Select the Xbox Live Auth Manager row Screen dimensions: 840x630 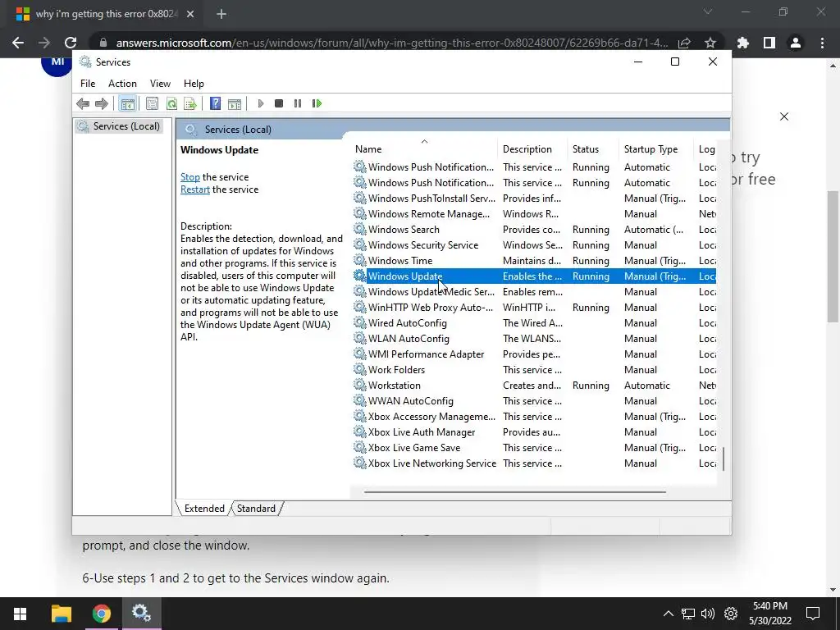tap(534, 431)
